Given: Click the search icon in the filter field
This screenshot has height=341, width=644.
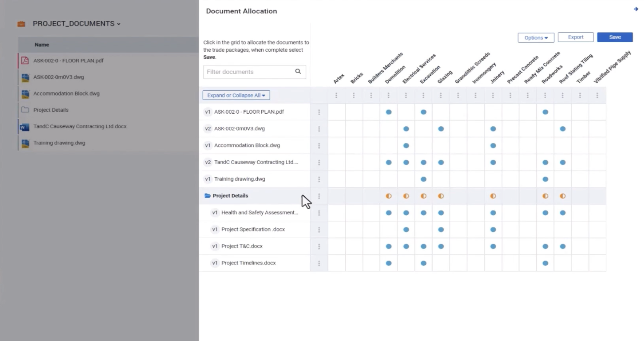Looking at the screenshot, I should [x=298, y=72].
